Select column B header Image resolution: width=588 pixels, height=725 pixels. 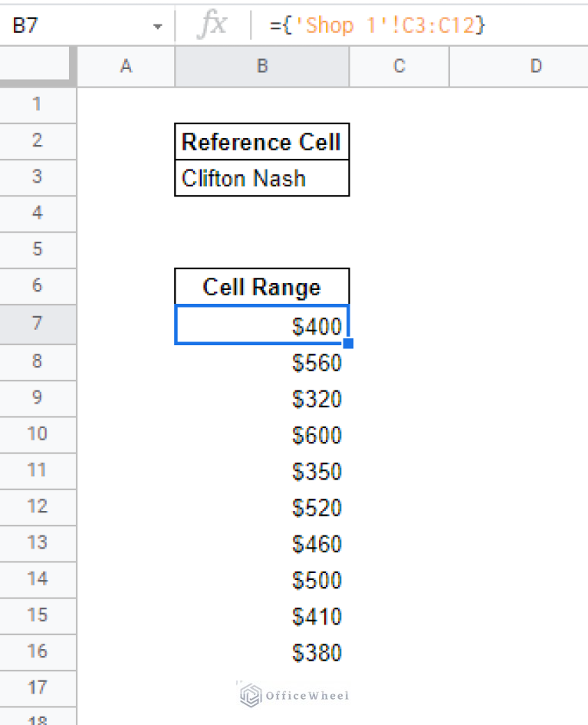(x=262, y=67)
